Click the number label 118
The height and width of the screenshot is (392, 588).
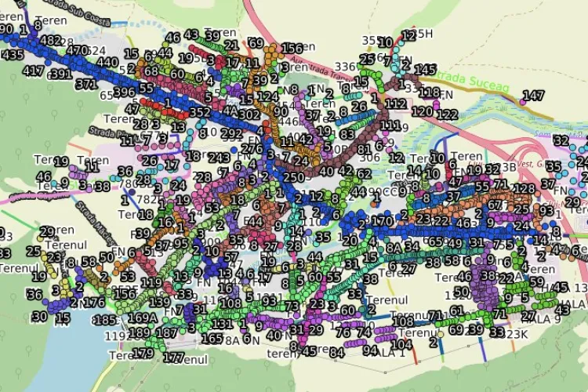(430, 93)
